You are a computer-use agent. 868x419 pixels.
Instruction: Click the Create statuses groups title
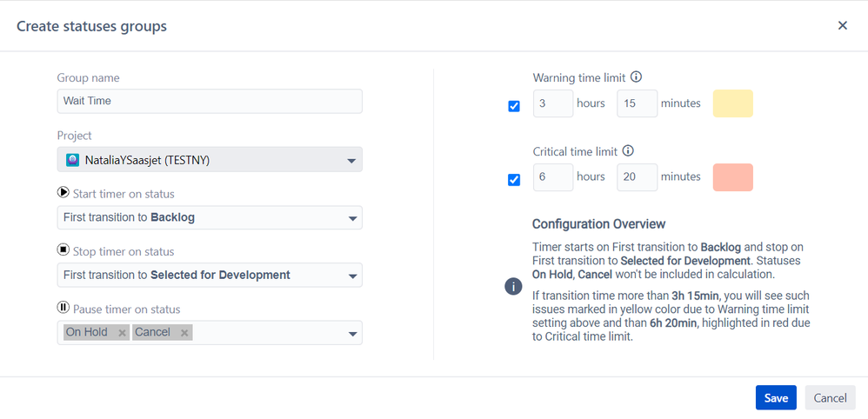click(x=91, y=26)
